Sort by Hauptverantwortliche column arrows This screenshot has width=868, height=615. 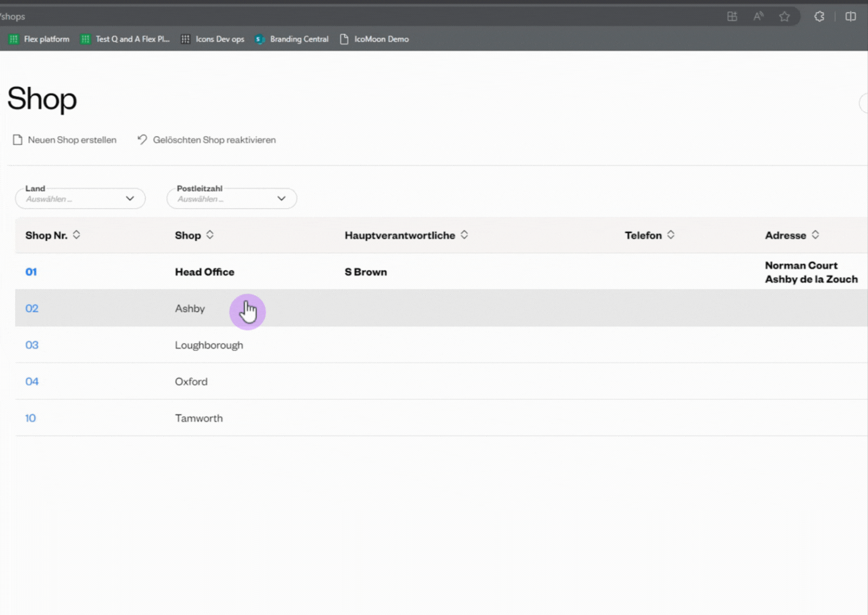(464, 235)
